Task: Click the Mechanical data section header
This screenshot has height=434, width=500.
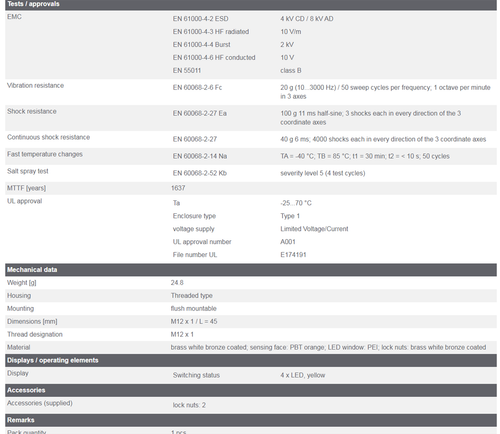Action: [x=251, y=270]
